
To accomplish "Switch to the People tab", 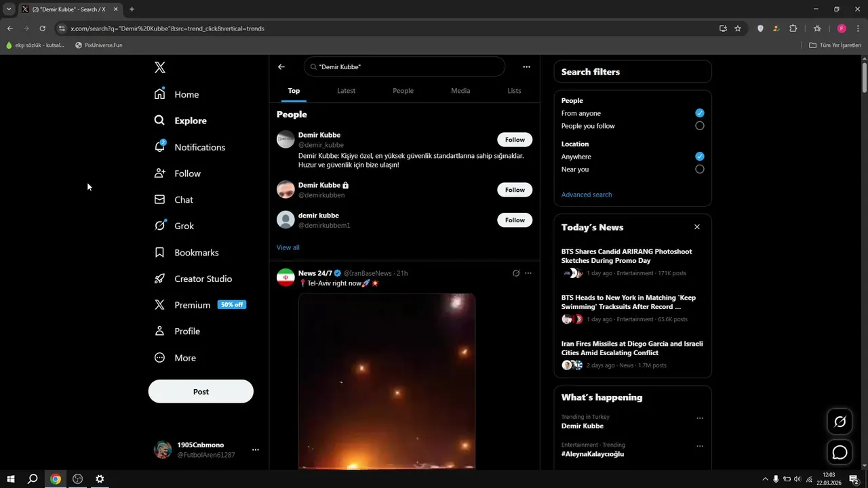I will pos(403,91).
